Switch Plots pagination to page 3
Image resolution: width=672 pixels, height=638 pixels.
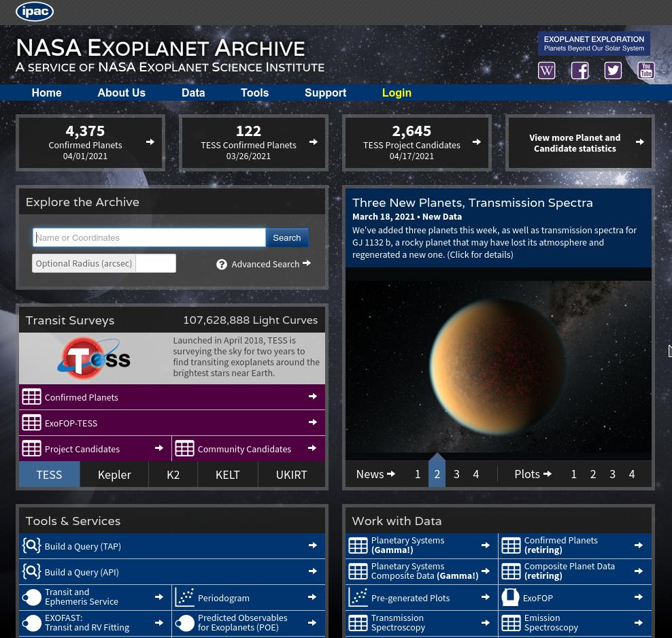[x=612, y=473]
